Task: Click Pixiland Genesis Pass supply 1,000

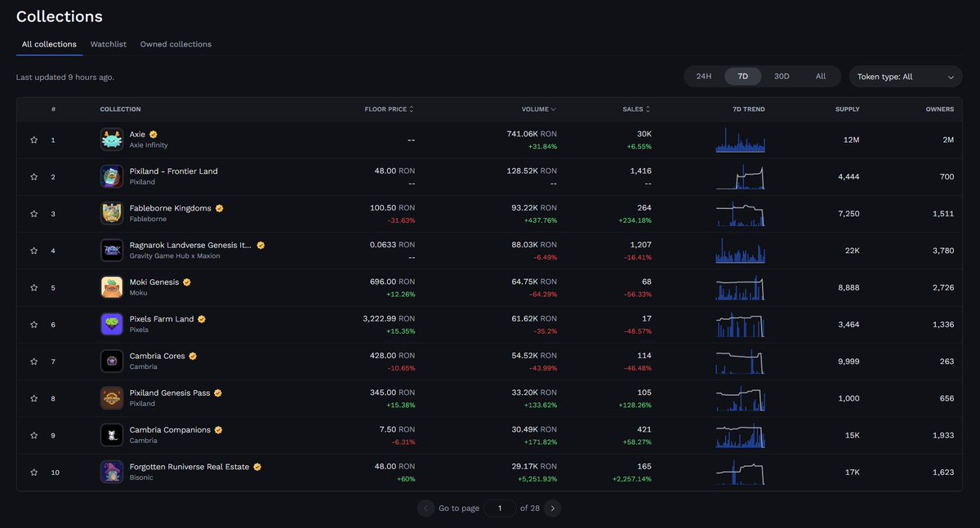Action: pyautogui.click(x=849, y=398)
